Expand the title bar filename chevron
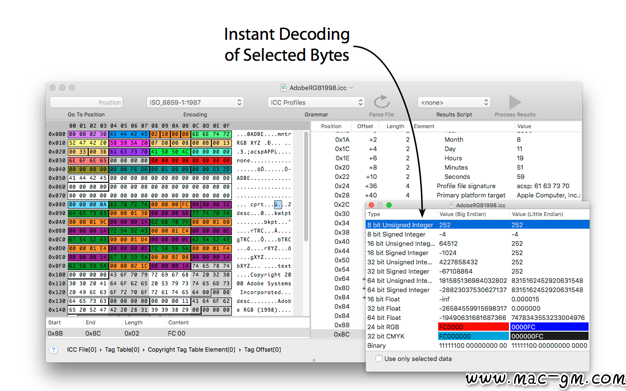626x391 pixels. 351,87
